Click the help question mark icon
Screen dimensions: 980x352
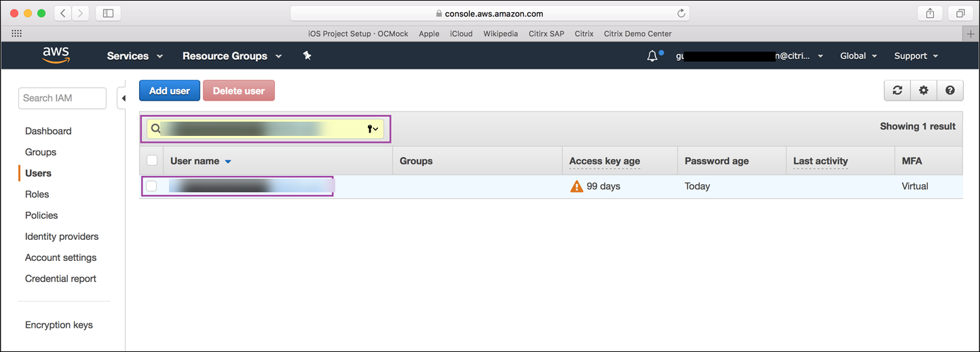click(950, 90)
